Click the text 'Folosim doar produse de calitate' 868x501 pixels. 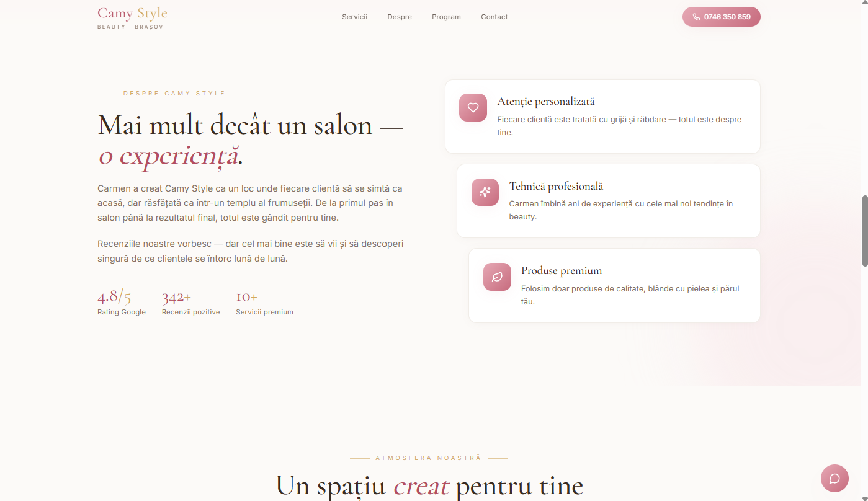[x=630, y=295]
